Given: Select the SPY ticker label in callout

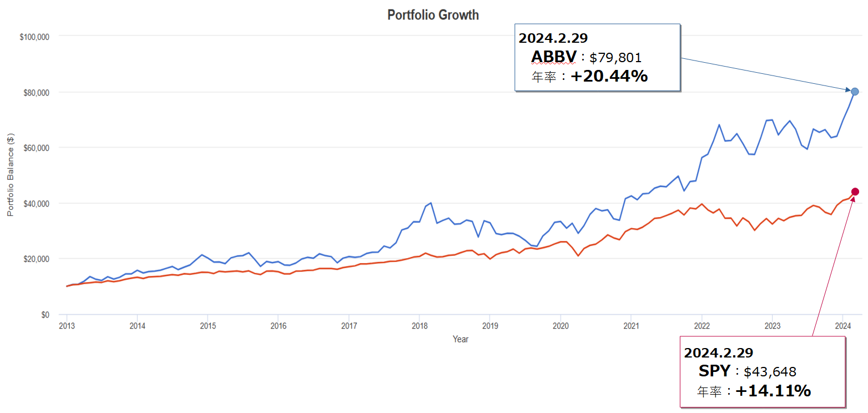Looking at the screenshot, I should click(x=714, y=371).
